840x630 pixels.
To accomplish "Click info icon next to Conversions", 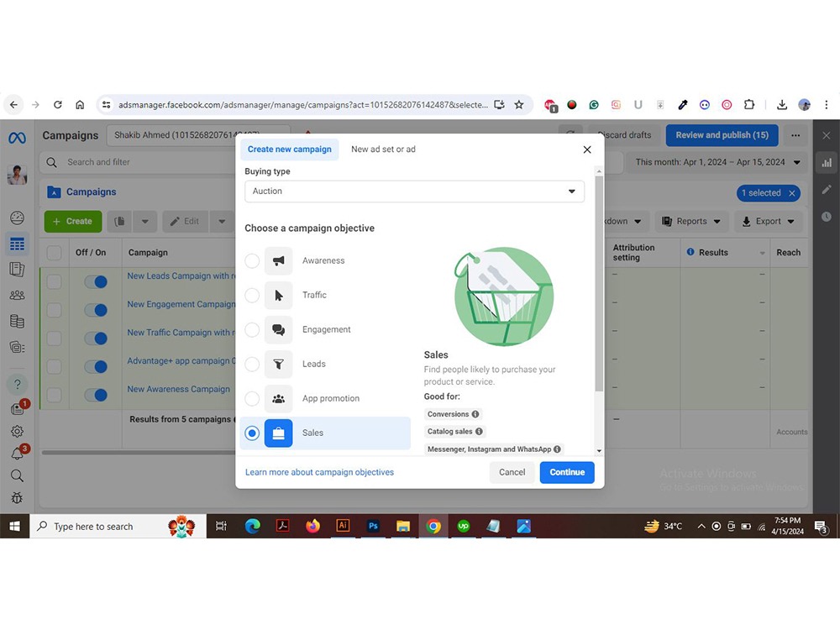I will point(475,414).
